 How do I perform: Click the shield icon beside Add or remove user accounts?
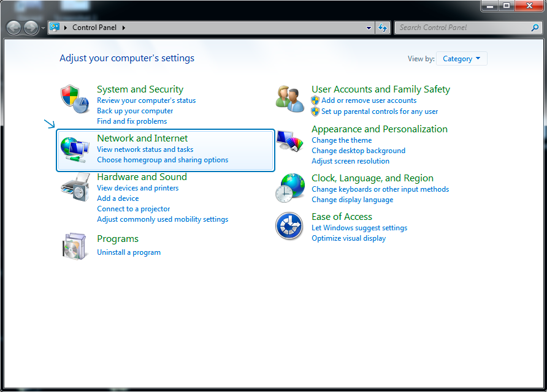(315, 100)
